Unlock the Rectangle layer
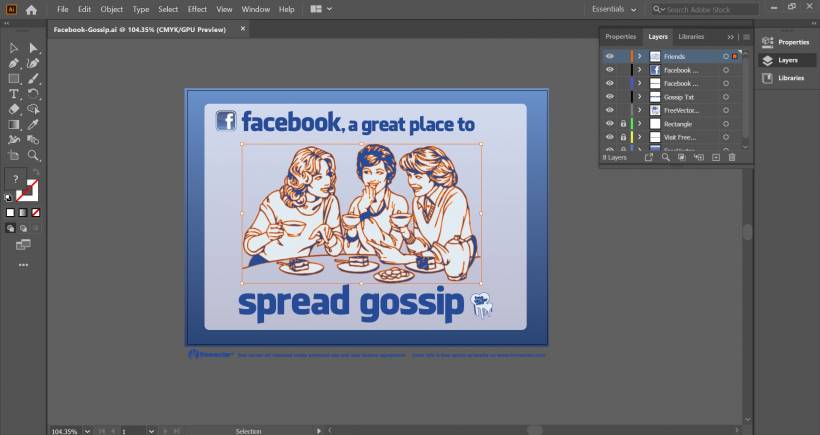The width and height of the screenshot is (820, 435). 622,124
